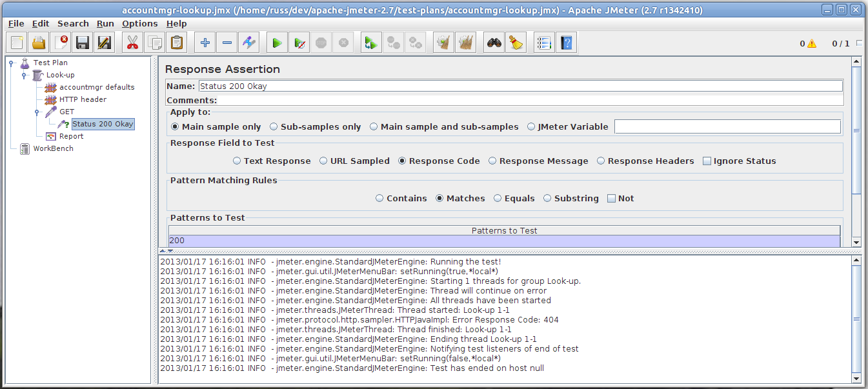Shutdown all remote engines icon
The height and width of the screenshot is (389, 868).
pyautogui.click(x=416, y=43)
